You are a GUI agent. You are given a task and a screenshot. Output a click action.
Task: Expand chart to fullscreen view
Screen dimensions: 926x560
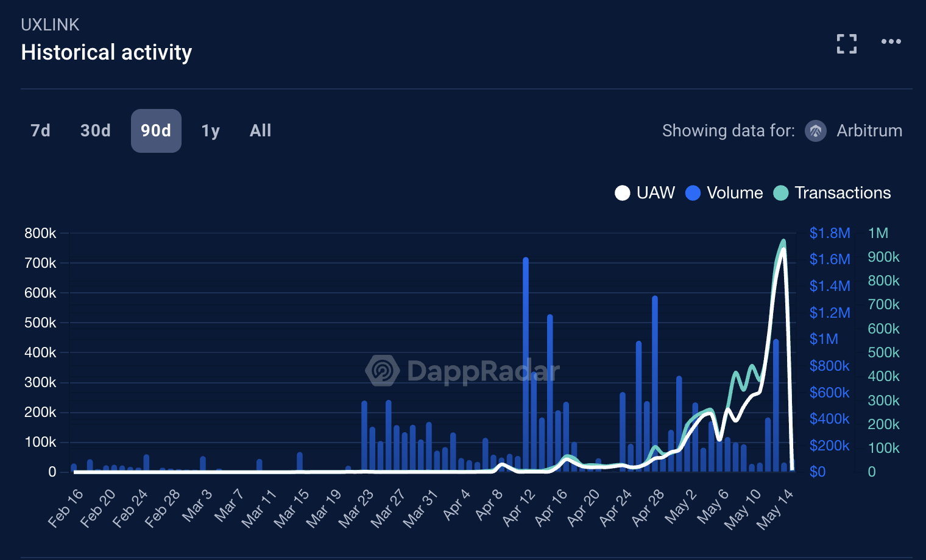point(846,44)
